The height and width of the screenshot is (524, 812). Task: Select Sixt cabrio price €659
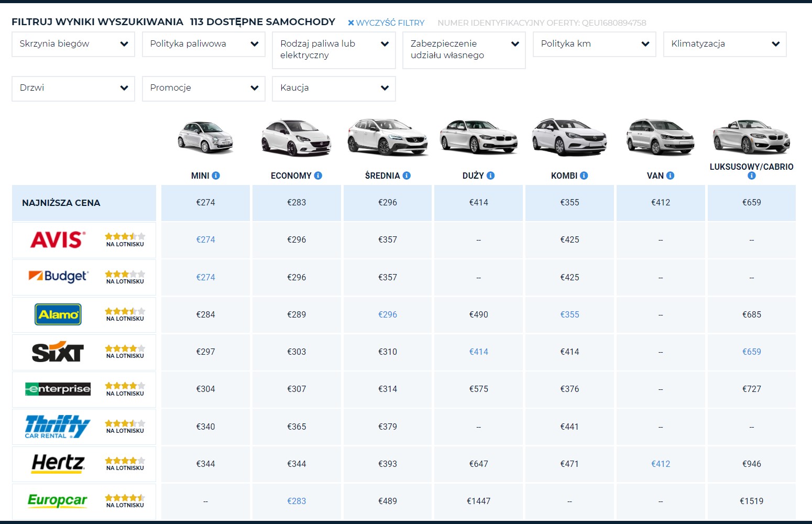[752, 352]
